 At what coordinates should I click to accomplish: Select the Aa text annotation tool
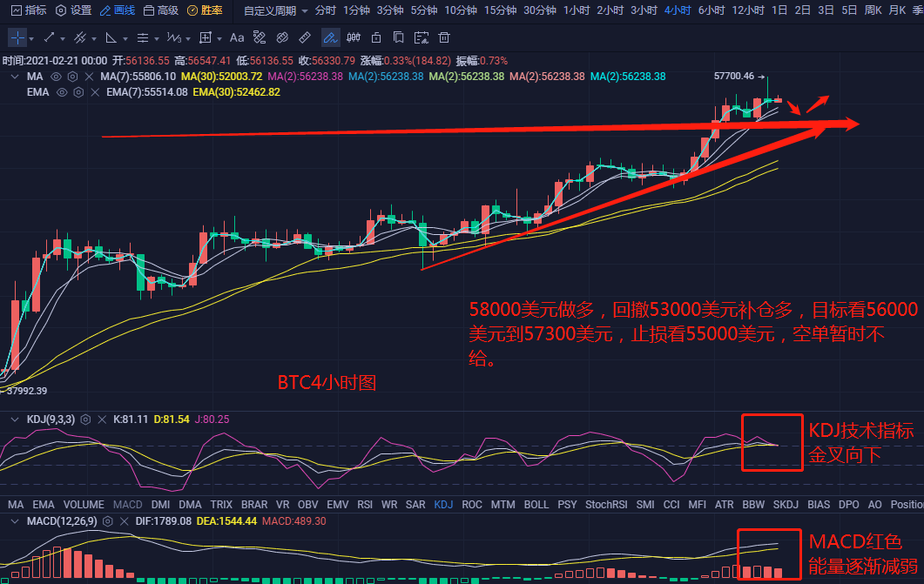(x=236, y=37)
